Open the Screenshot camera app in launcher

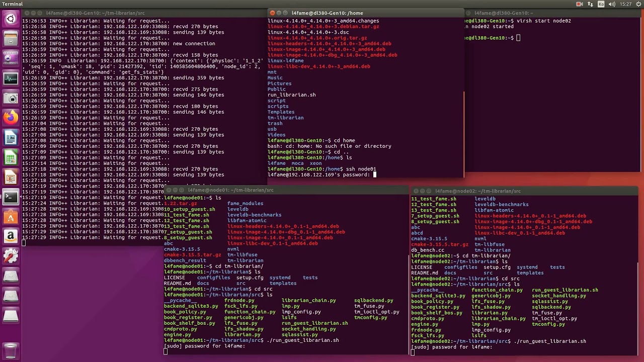11,98
